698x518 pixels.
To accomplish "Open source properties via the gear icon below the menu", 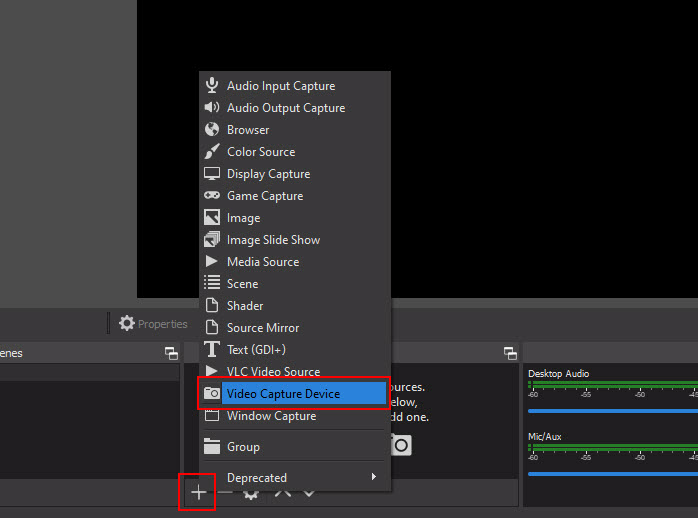I will (x=251, y=494).
